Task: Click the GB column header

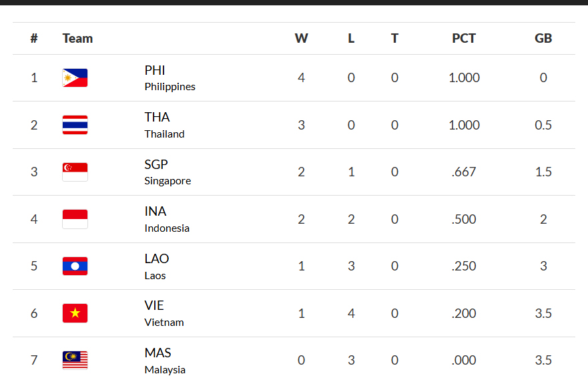Action: (x=543, y=38)
